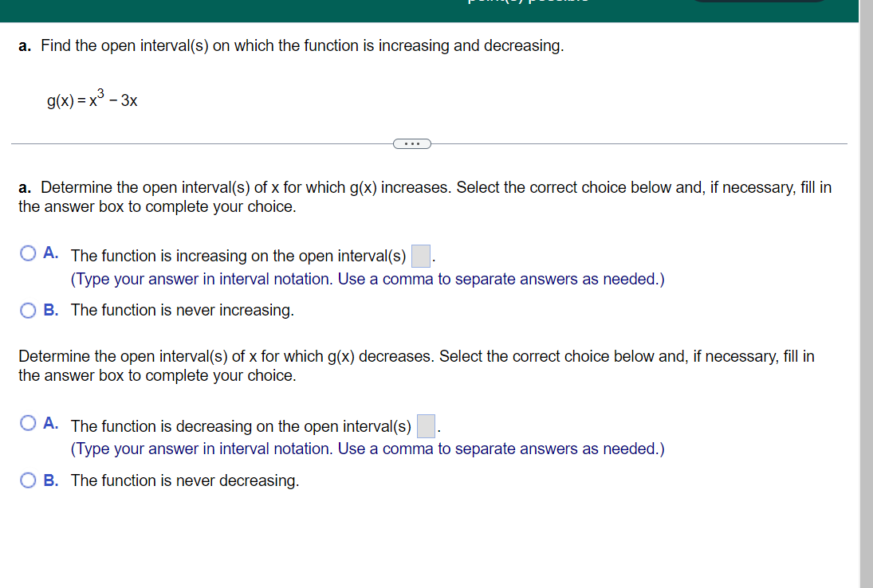The image size is (873, 588).
Task: Click the function g(x) = x^3 - 3x
Action: coord(92,99)
